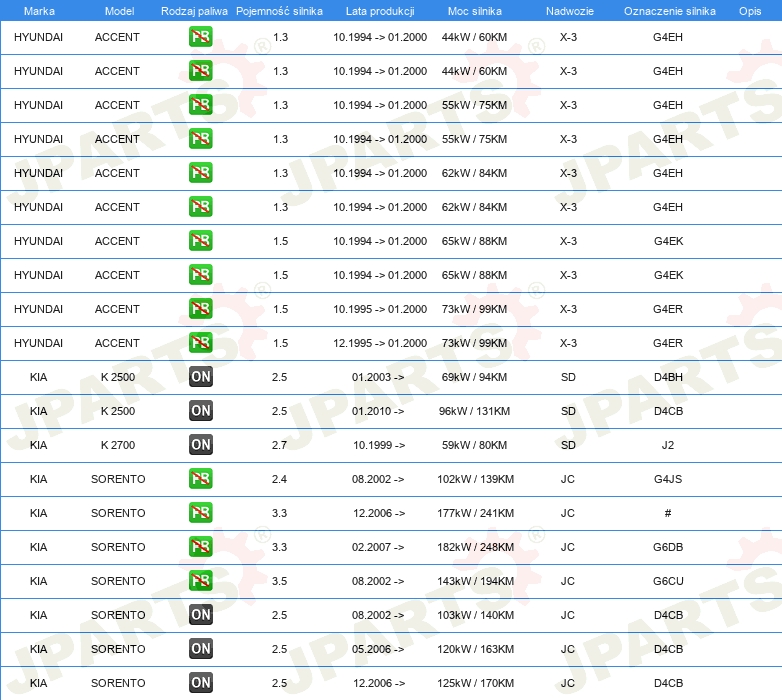Click the ON diesel icon in the 103kW SORENTO row
Viewport: 782px width, 700px height.
click(200, 614)
